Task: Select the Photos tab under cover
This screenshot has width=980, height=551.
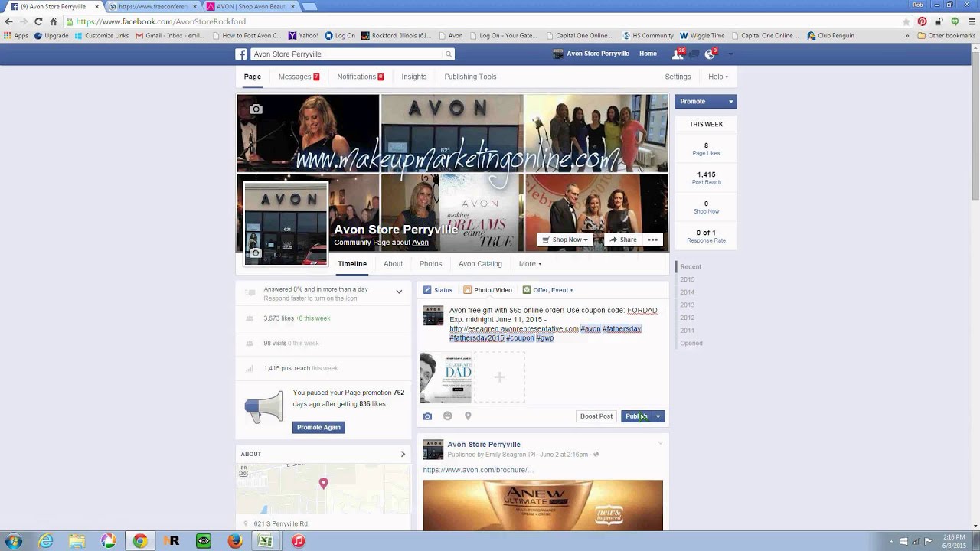Action: tap(430, 264)
